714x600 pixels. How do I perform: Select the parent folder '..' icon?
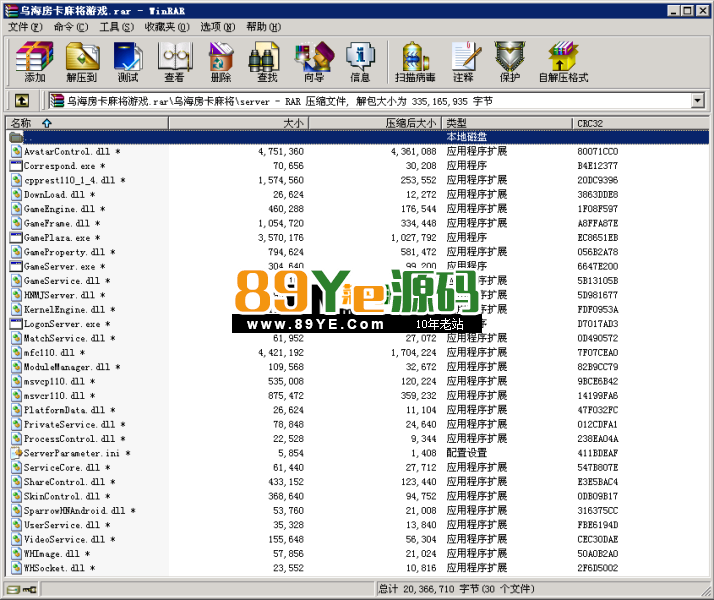tap(16, 137)
